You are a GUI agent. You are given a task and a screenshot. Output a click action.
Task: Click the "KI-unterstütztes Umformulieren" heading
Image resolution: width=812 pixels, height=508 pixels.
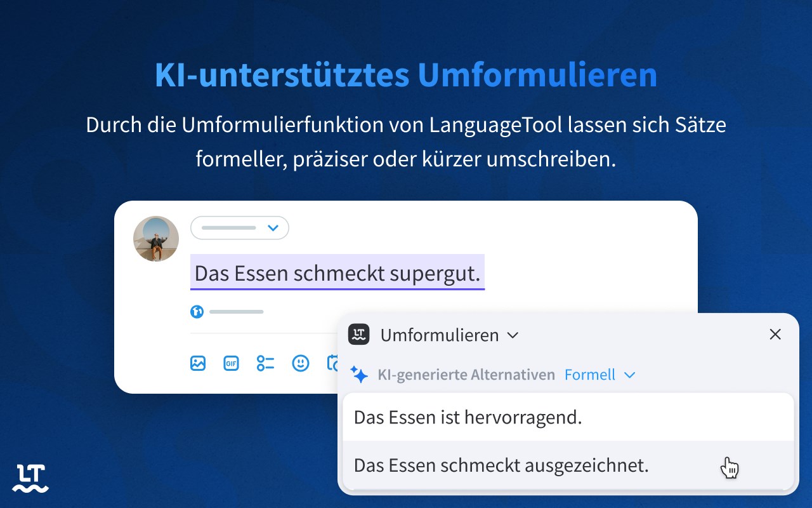pos(406,76)
